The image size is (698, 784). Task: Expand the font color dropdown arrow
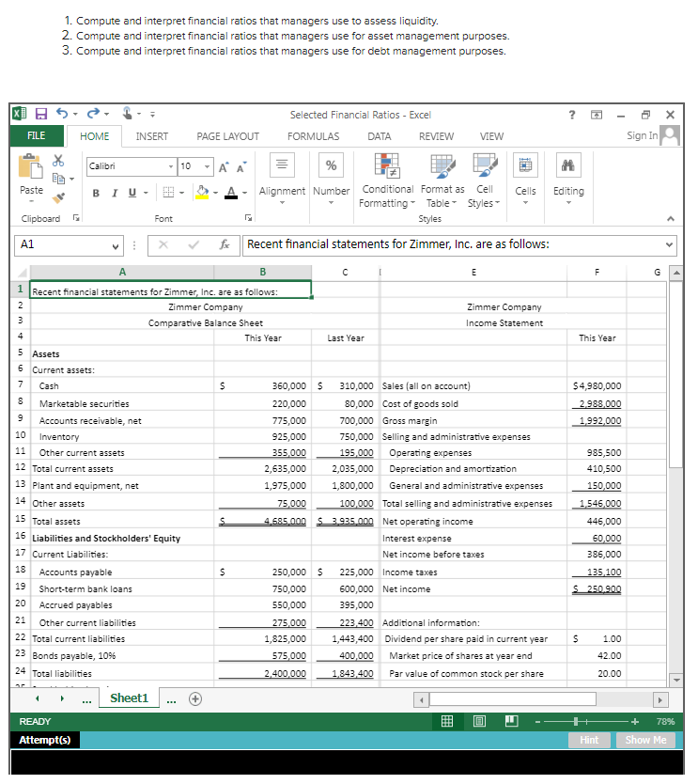[244, 193]
